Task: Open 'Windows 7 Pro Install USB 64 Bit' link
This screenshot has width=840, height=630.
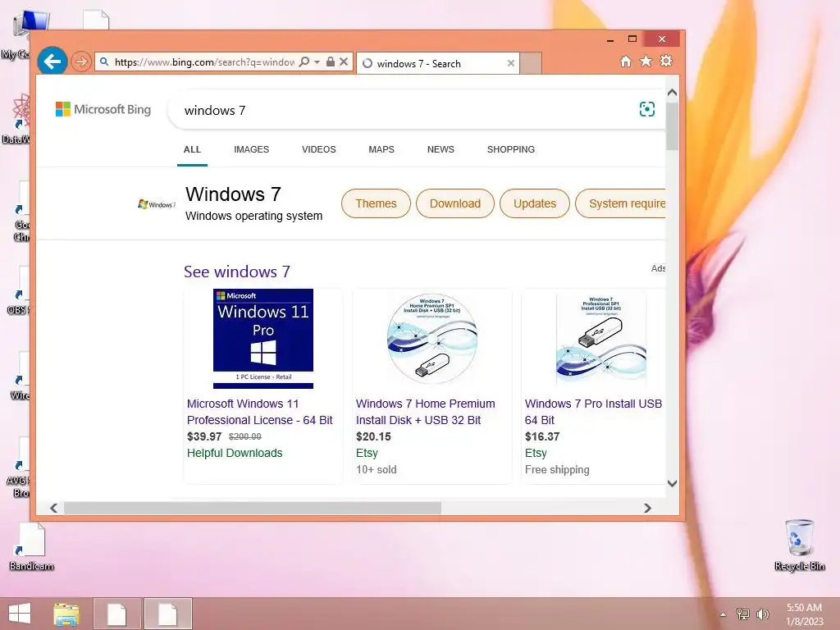Action: click(x=594, y=412)
